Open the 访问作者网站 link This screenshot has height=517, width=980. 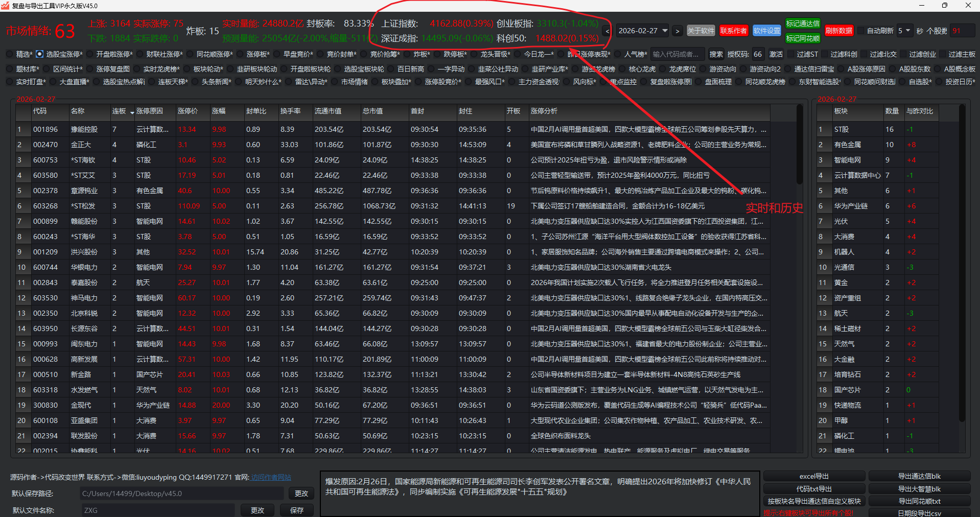pos(271,477)
